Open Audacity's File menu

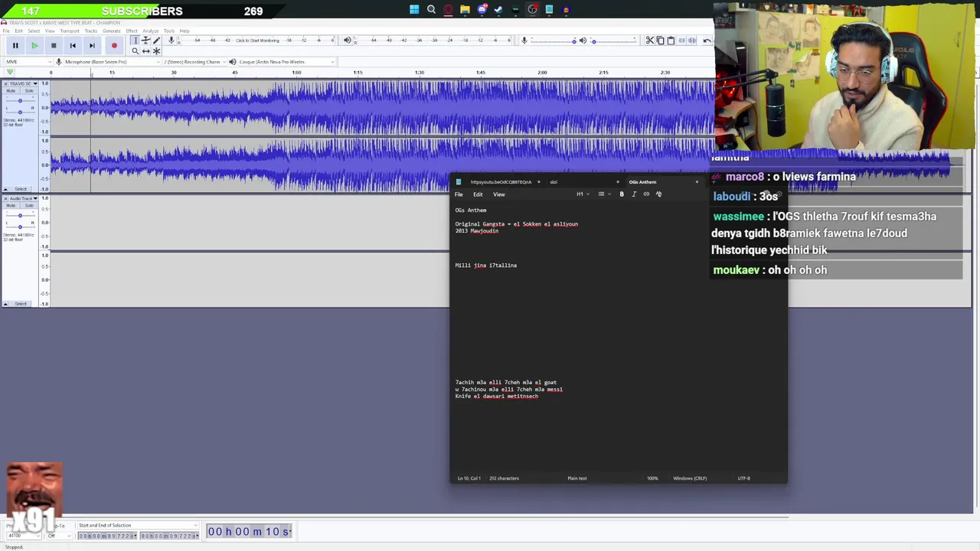click(x=6, y=31)
